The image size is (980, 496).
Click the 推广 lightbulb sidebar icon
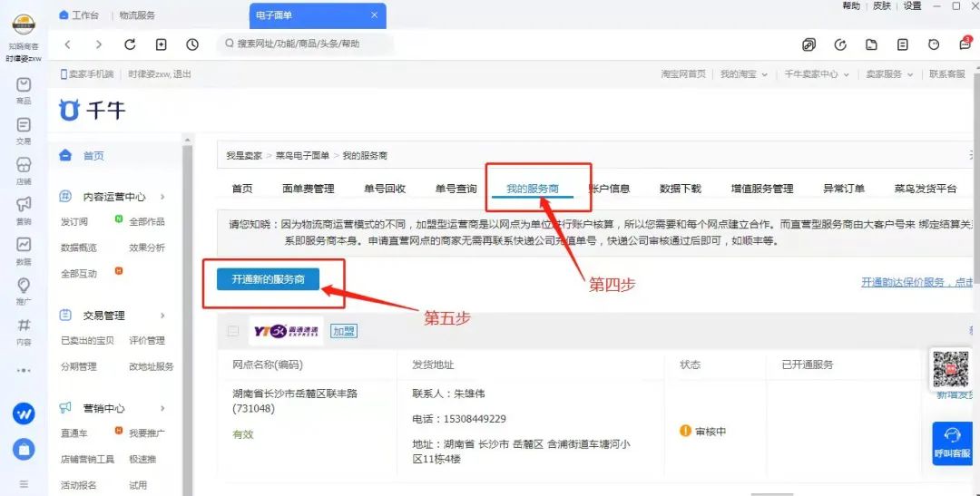24,286
